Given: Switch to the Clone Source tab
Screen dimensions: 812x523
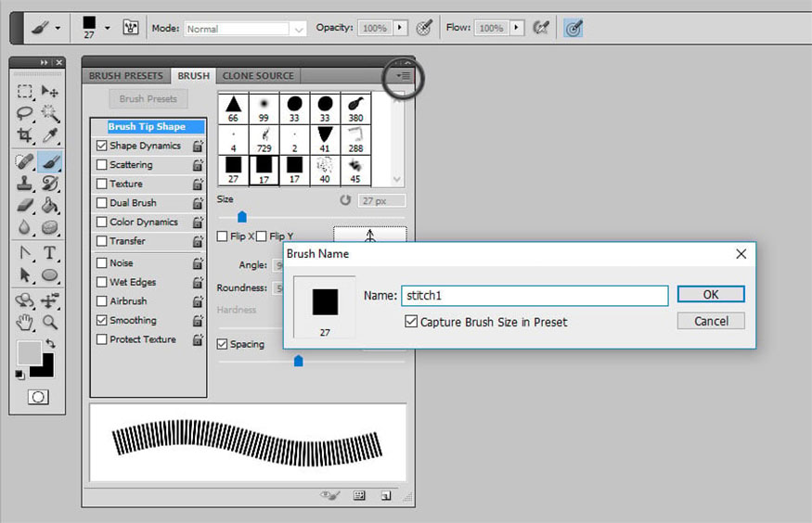Looking at the screenshot, I should point(258,76).
